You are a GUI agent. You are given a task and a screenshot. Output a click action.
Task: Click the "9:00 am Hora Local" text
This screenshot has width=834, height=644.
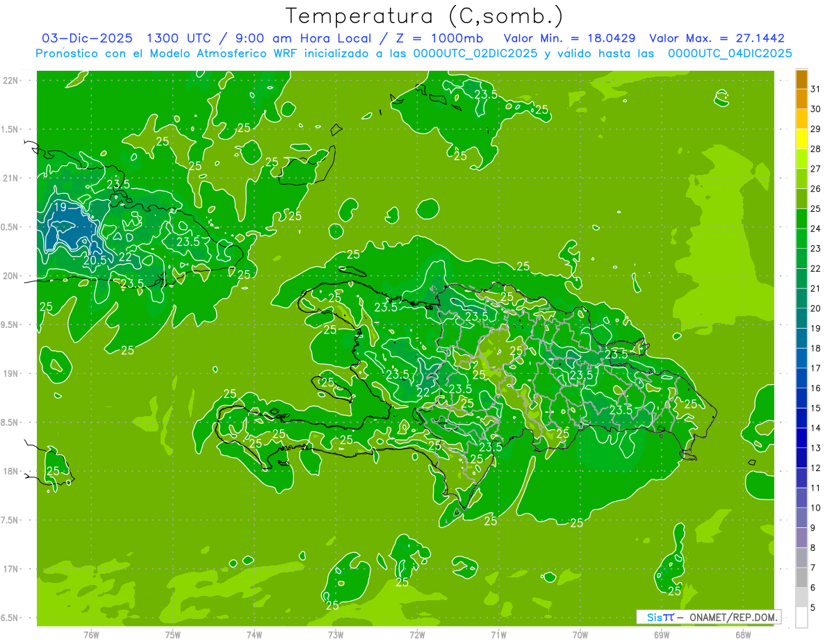304,38
